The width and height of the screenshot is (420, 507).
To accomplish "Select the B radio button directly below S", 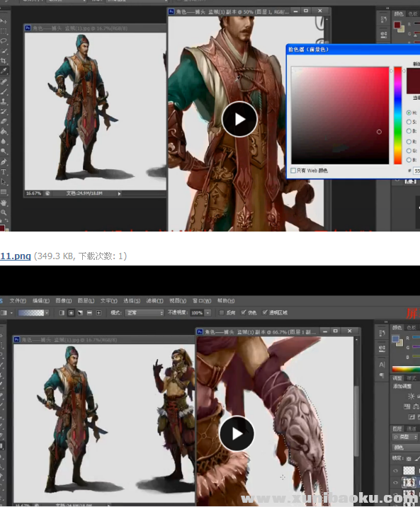I will click(x=409, y=131).
